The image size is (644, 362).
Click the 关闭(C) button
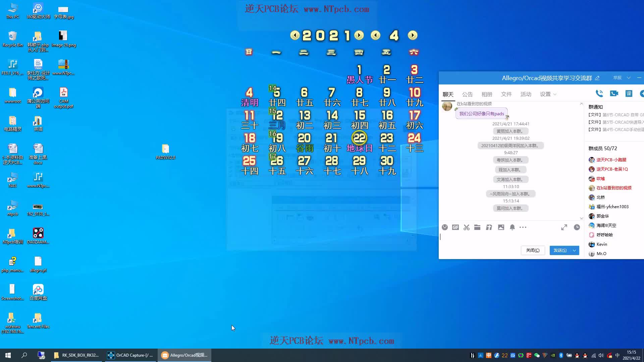click(533, 250)
